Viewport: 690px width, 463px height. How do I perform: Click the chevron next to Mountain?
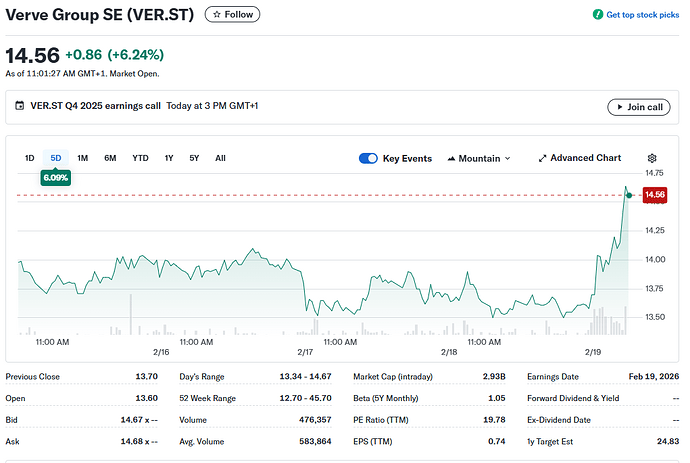pos(507,158)
